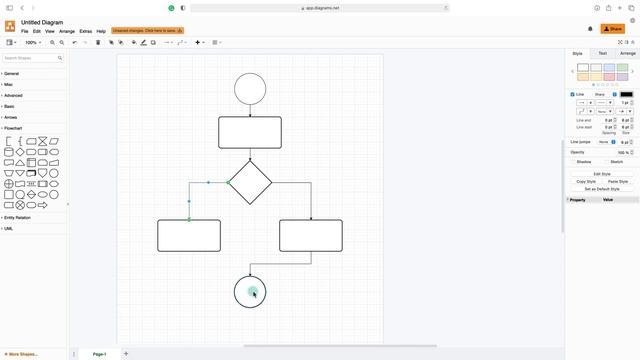Expand the UML shapes section

coord(8,229)
